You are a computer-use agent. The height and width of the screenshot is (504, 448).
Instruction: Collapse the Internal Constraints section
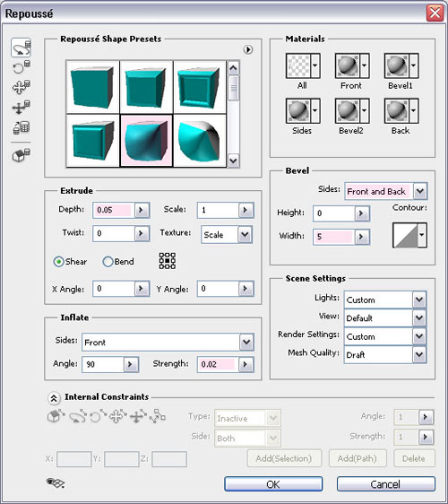coord(54,398)
